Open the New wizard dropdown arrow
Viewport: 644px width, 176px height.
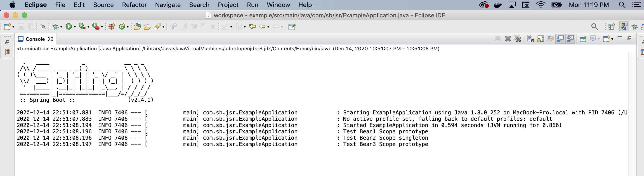[13, 27]
